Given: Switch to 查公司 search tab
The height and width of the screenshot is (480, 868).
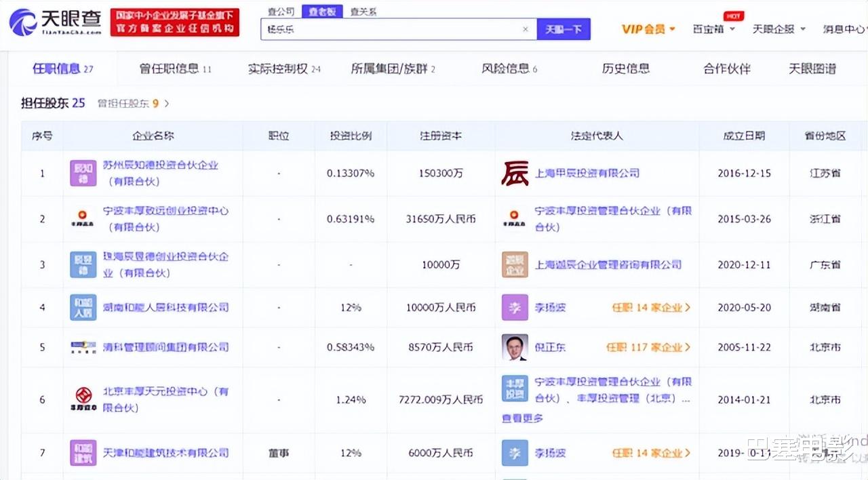Looking at the screenshot, I should point(281,12).
